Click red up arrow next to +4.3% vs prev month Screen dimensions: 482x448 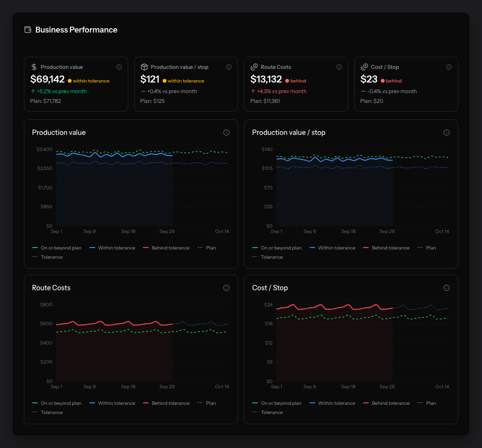click(253, 91)
